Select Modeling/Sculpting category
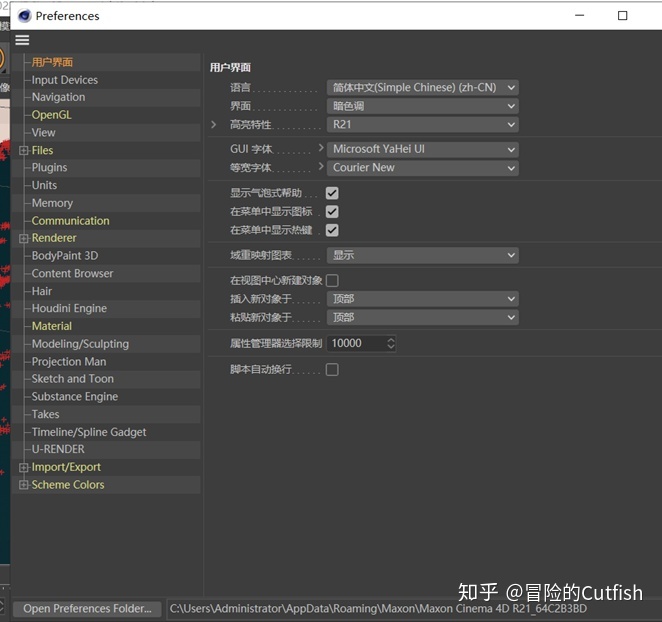 [80, 344]
